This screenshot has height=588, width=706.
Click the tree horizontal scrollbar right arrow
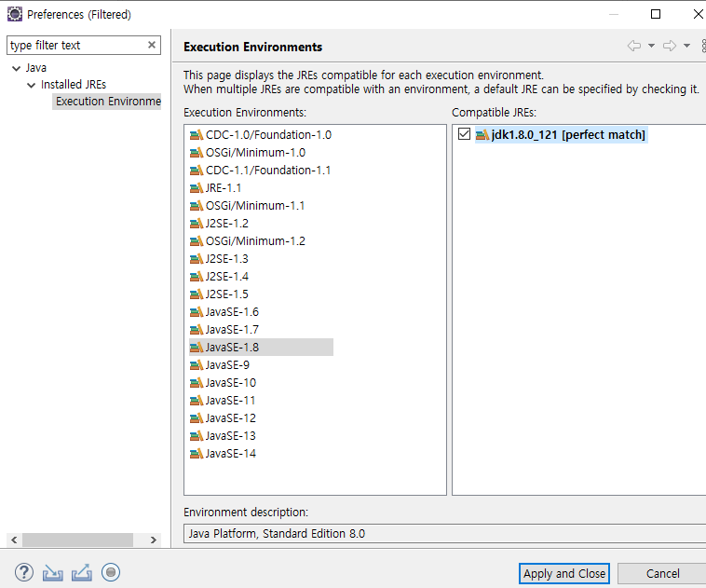point(153,540)
